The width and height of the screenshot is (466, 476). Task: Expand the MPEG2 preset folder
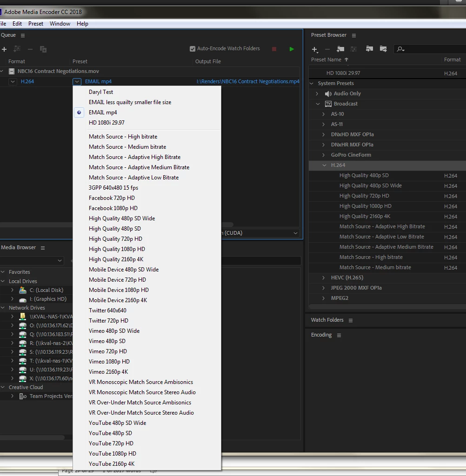pyautogui.click(x=324, y=298)
